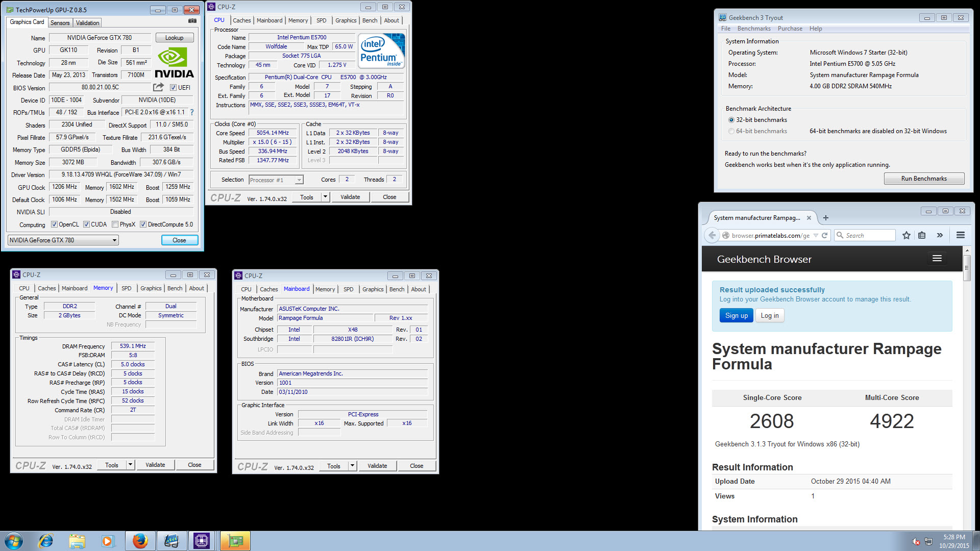
Task: Open Geekbench Browser navigation hamburger menu
Action: tap(937, 259)
